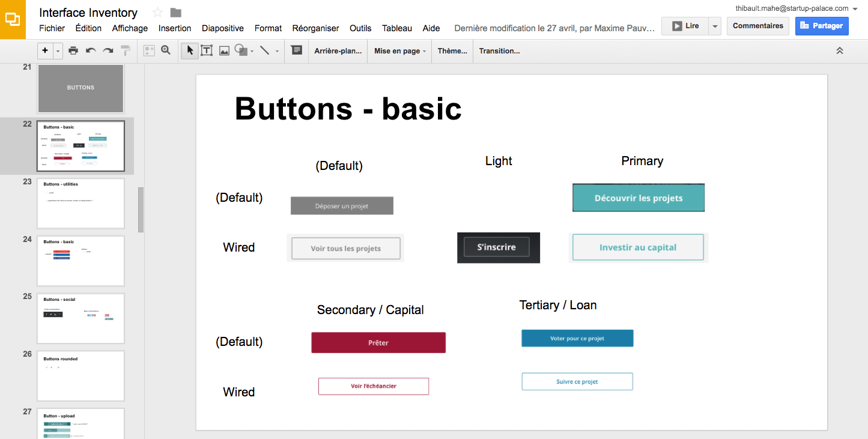Open the Google Slides home icon
The height and width of the screenshot is (439, 868).
pyautogui.click(x=13, y=19)
